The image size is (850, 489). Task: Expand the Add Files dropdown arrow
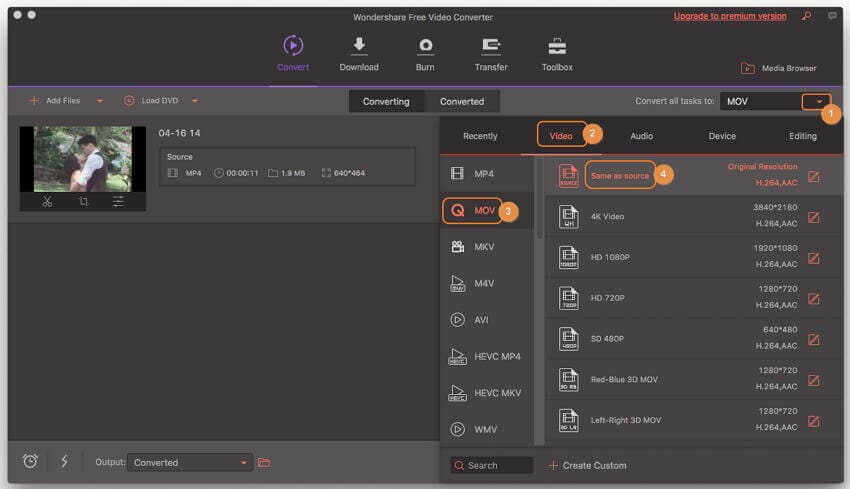100,101
